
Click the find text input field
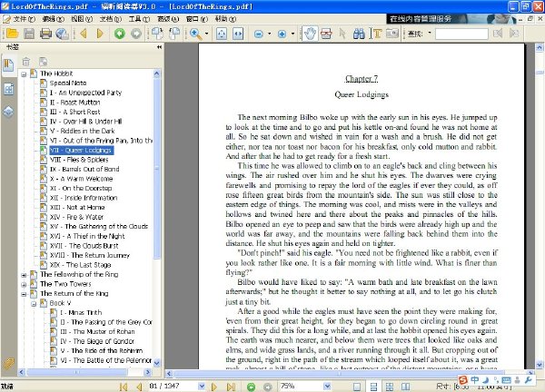tap(461, 34)
